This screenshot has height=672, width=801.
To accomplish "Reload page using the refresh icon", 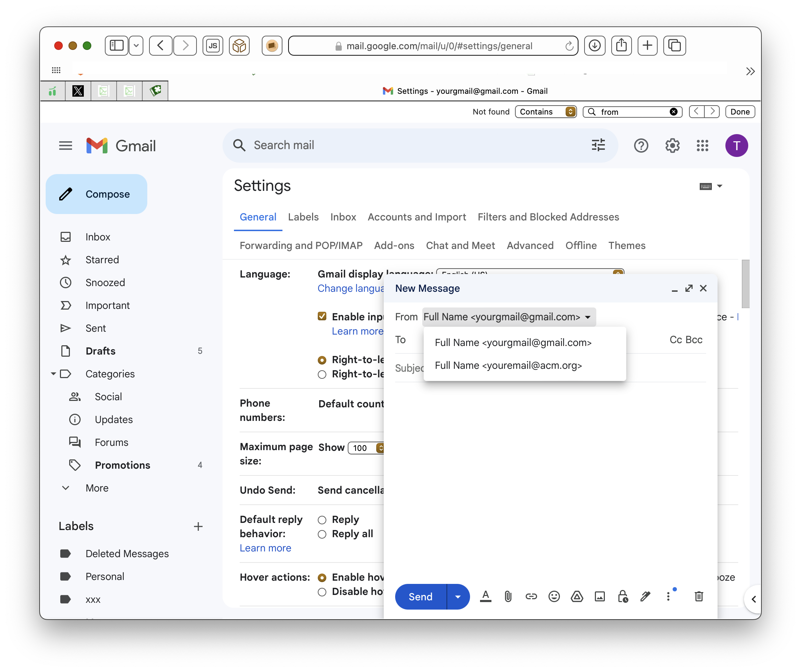I will (x=569, y=46).
